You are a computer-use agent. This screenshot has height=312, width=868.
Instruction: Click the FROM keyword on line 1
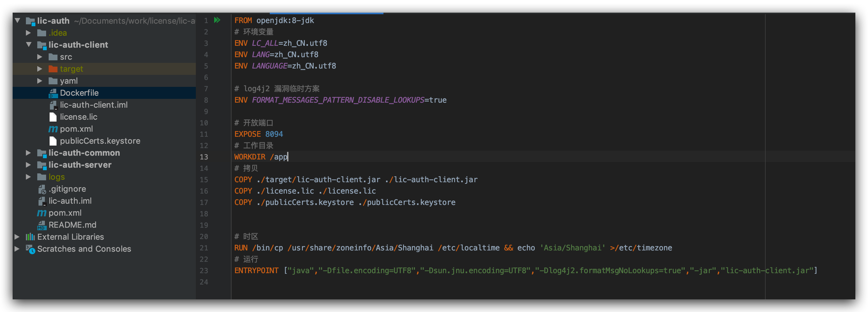[x=243, y=21]
